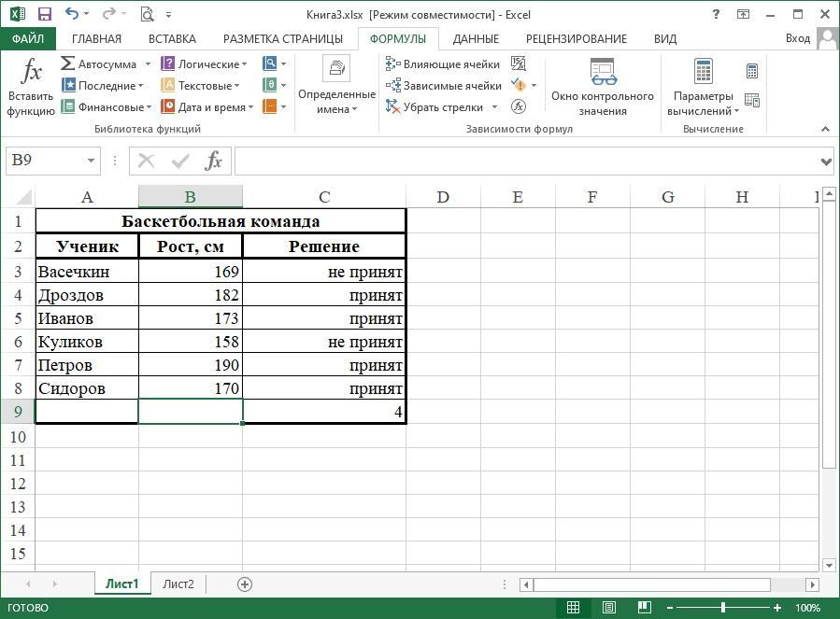This screenshot has height=619, width=840.
Task: Open the ФАЙЛ menu
Action: click(x=28, y=39)
